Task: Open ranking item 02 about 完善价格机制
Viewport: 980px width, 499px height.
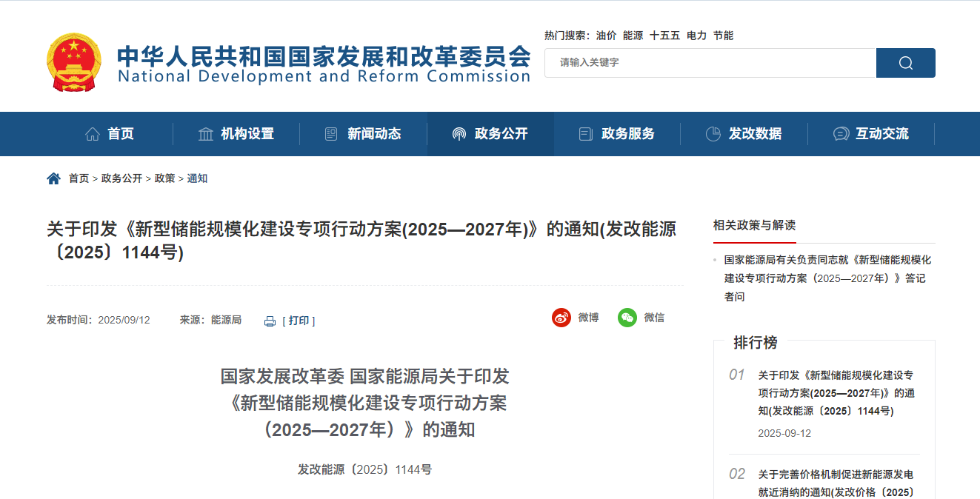Action: (x=836, y=483)
